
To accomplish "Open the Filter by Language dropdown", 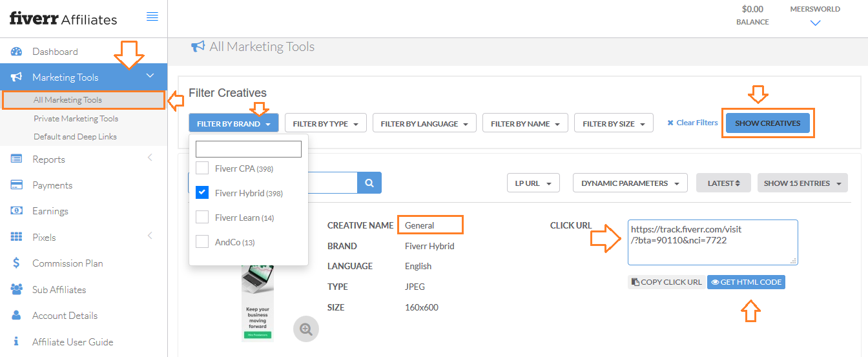I will (424, 123).
